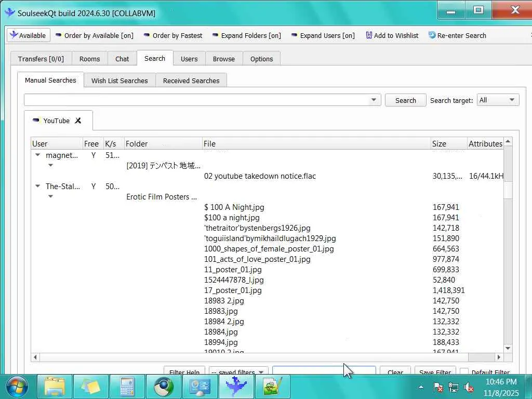Click the Filter Help button
532x399 pixels.
(x=184, y=370)
